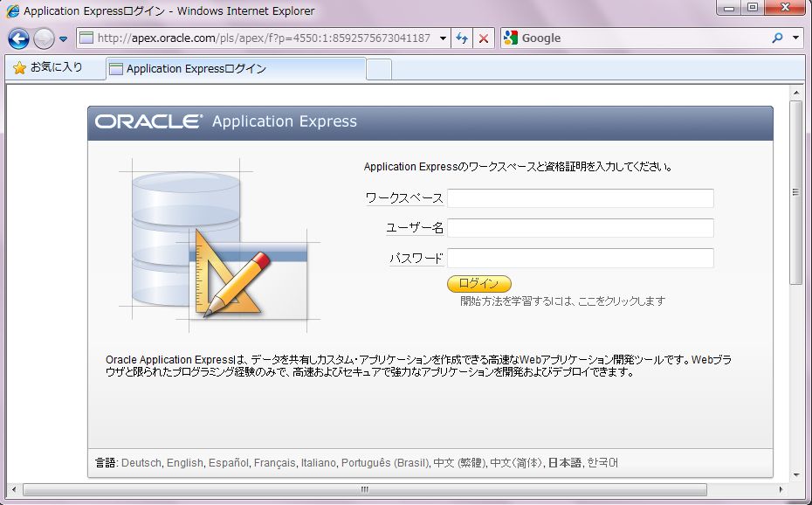Screen dimensions: 812x505
Task: Click the browser Forward arrow button
Action: pyautogui.click(x=44, y=38)
